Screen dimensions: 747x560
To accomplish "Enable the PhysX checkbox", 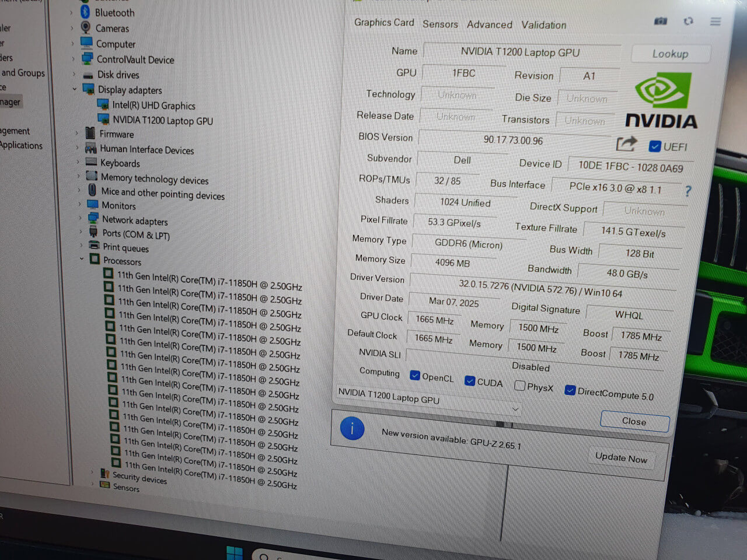I will coord(519,386).
